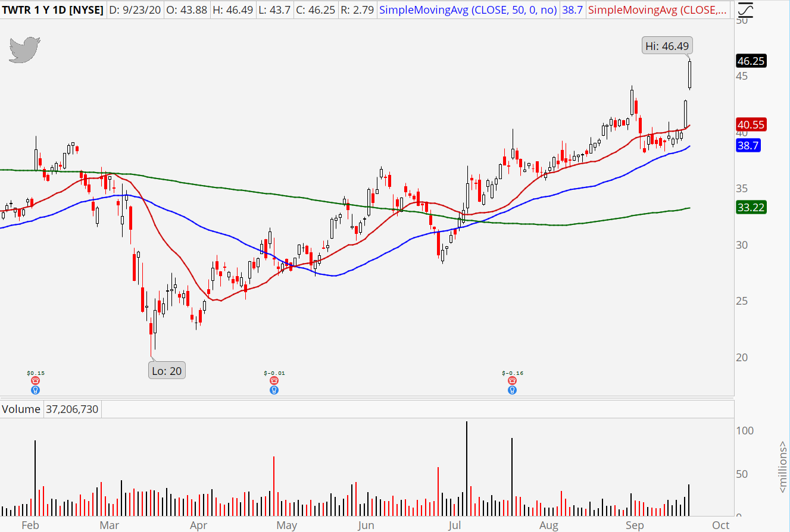Click the Apr label on the time axis
This screenshot has height=532, width=790.
tap(198, 525)
